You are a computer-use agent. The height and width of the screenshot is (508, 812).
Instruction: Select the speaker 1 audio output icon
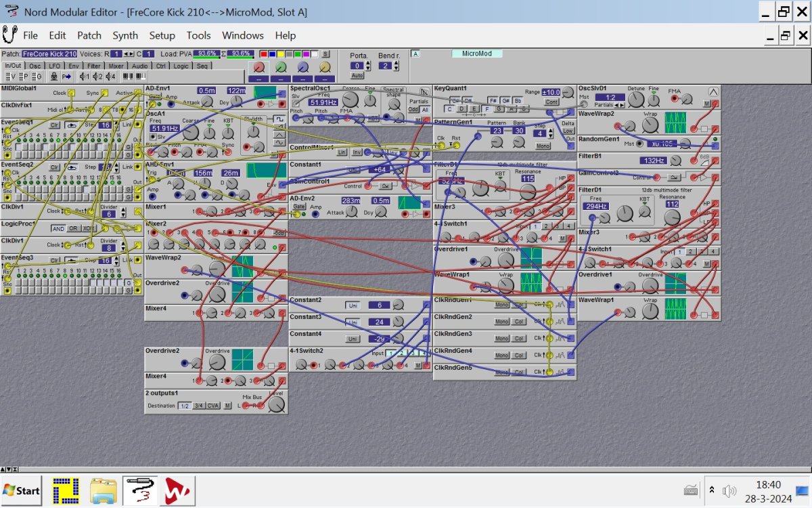[85, 77]
